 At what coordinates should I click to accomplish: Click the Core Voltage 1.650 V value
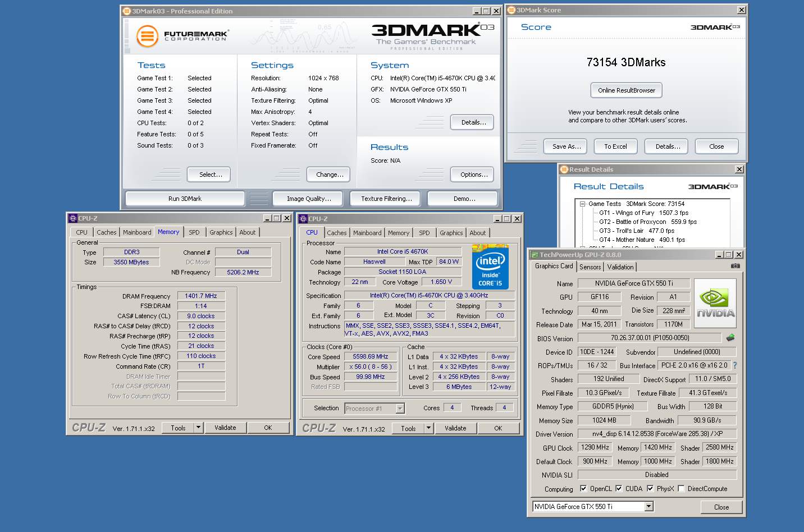[x=442, y=282]
